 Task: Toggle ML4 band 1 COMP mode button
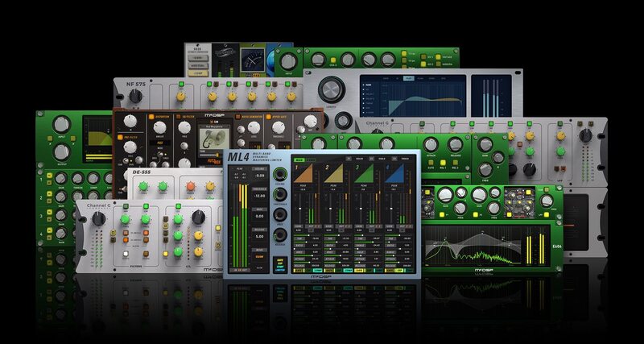tap(316, 271)
